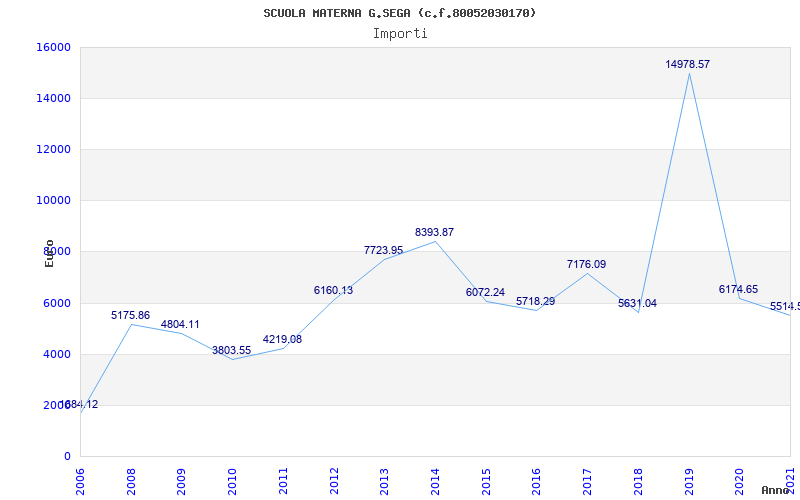Screen dimensions: 800x500
Task: Click the 5175.86 data label
Action: pos(131,315)
